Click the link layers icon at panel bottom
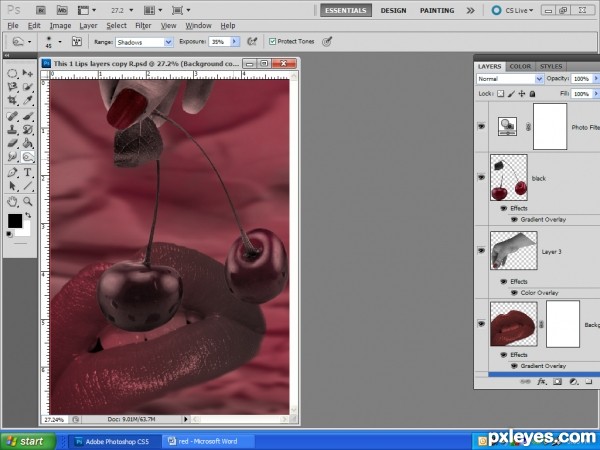This screenshot has width=600, height=450. click(x=525, y=382)
